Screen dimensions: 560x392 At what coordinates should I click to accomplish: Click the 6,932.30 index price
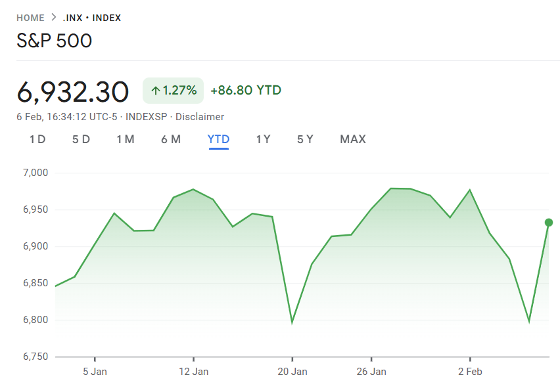tap(72, 91)
